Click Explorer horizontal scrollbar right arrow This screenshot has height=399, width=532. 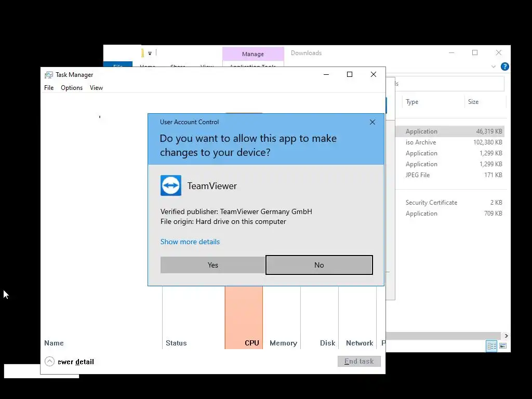coord(506,336)
